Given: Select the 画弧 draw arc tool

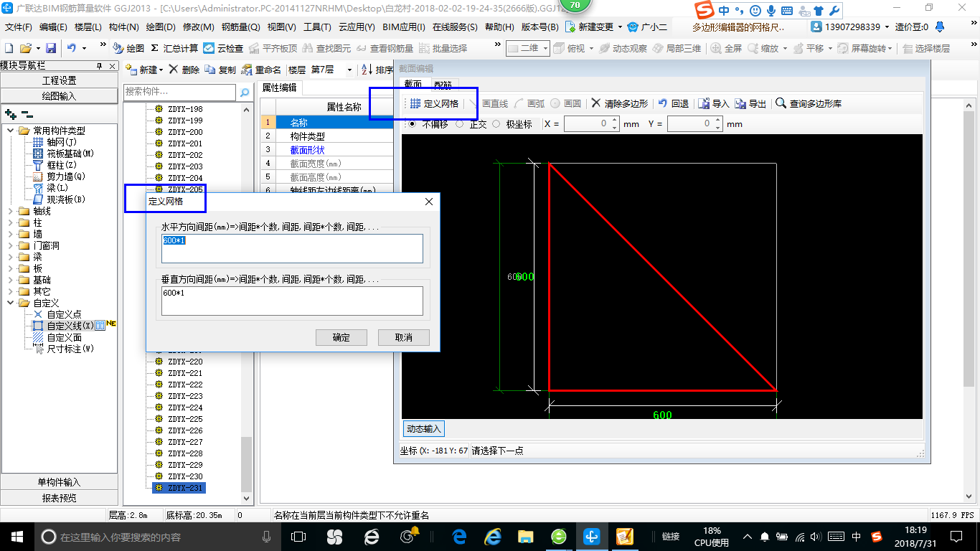Looking at the screenshot, I should pyautogui.click(x=529, y=103).
